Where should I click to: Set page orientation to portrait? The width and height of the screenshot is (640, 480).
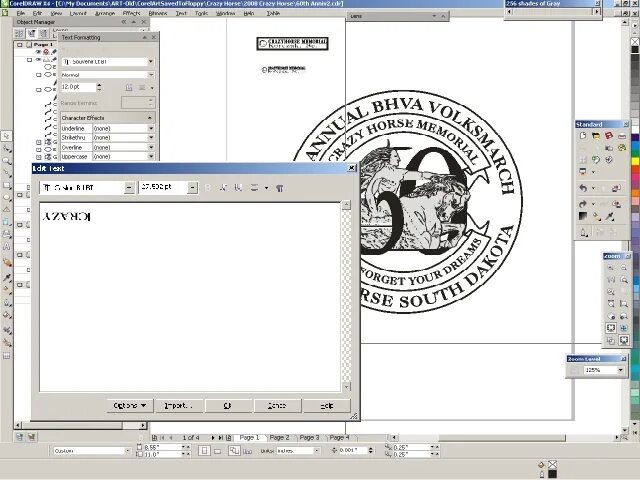204,451
